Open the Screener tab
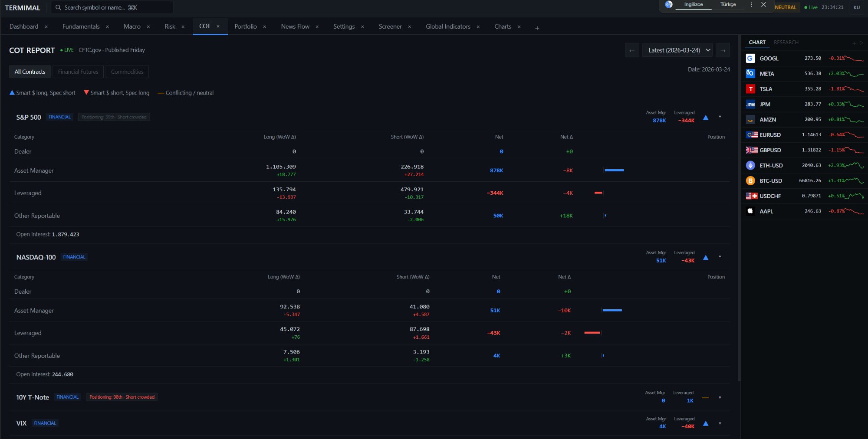Viewport: 868px width, 439px height. [x=390, y=26]
